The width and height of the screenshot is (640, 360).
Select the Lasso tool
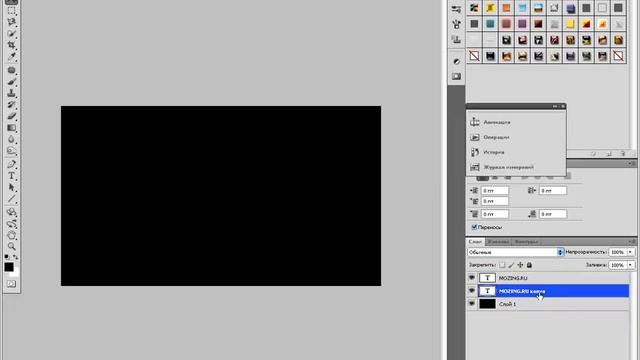point(11,22)
